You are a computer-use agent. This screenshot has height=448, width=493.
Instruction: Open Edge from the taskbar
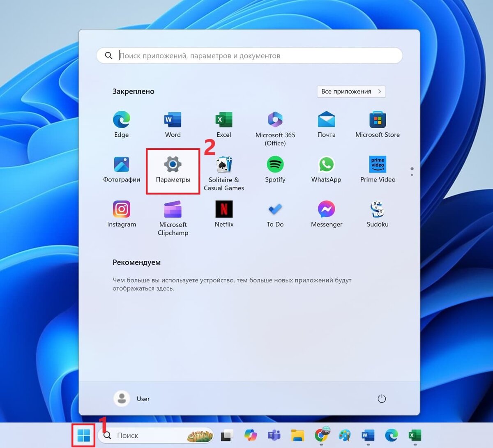tap(392, 435)
